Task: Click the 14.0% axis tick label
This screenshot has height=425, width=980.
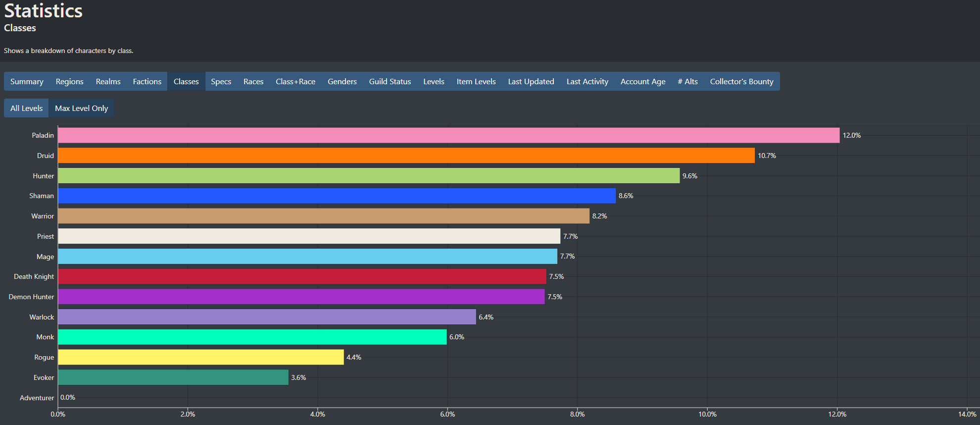Action: pos(967,414)
